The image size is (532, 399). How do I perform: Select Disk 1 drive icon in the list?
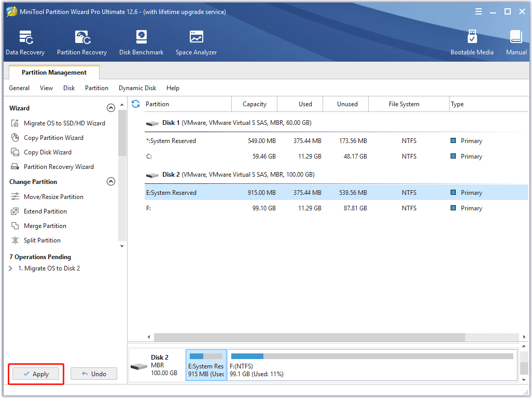(x=152, y=123)
